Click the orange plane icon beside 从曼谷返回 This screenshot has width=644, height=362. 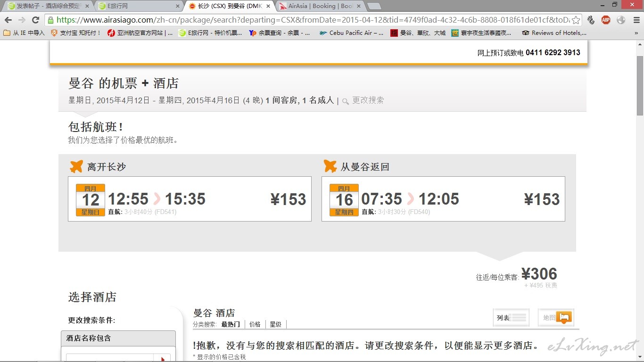pyautogui.click(x=330, y=166)
